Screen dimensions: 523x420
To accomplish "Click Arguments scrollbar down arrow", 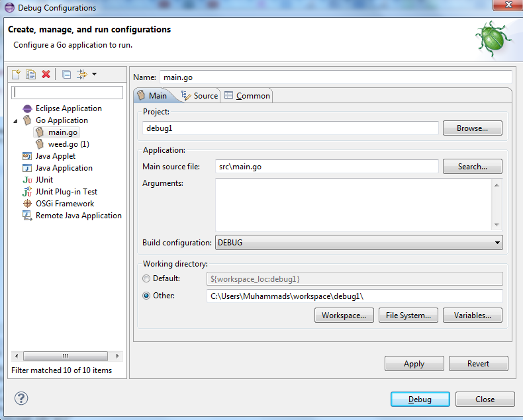I will 497,225.
